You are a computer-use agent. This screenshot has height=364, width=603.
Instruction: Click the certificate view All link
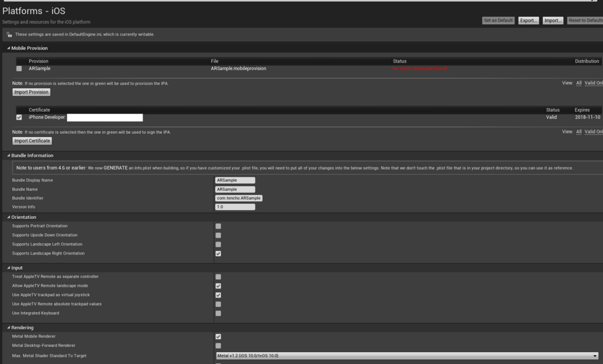tap(579, 131)
